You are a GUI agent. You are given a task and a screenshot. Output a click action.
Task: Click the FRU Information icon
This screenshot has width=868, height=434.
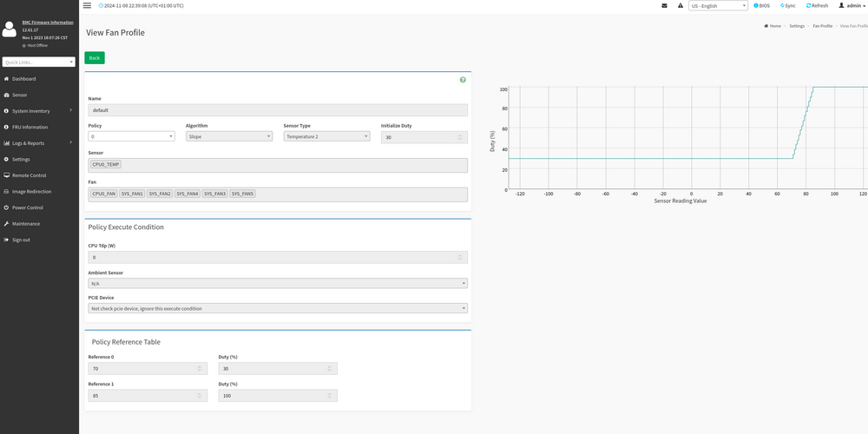click(6, 127)
